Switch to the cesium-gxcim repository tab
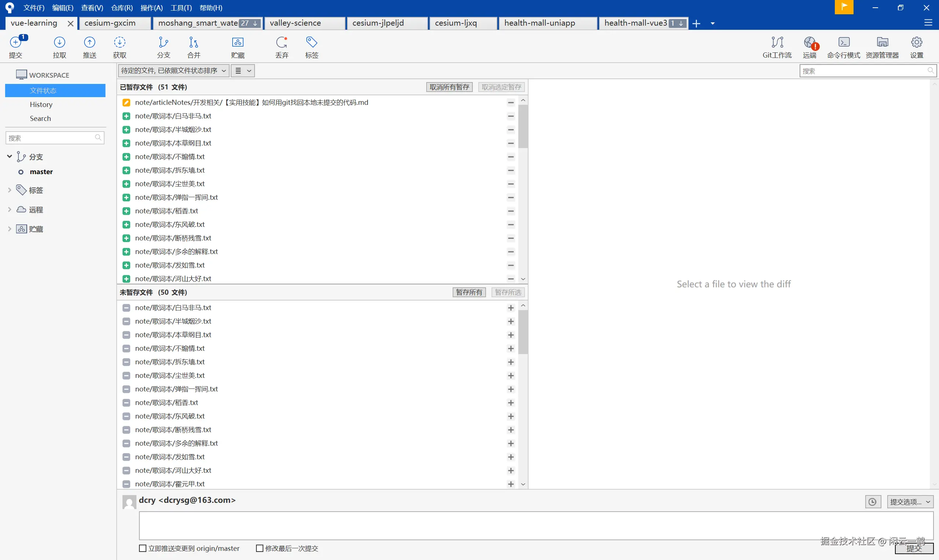This screenshot has width=939, height=560. point(110,23)
